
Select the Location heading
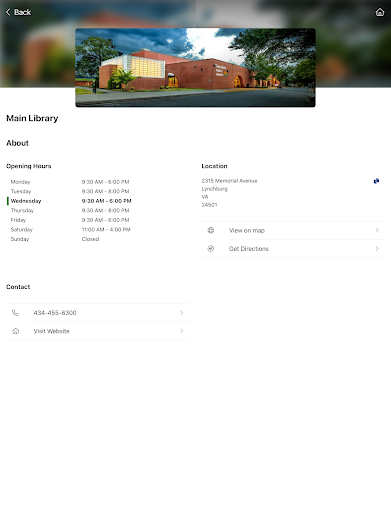[x=214, y=166]
